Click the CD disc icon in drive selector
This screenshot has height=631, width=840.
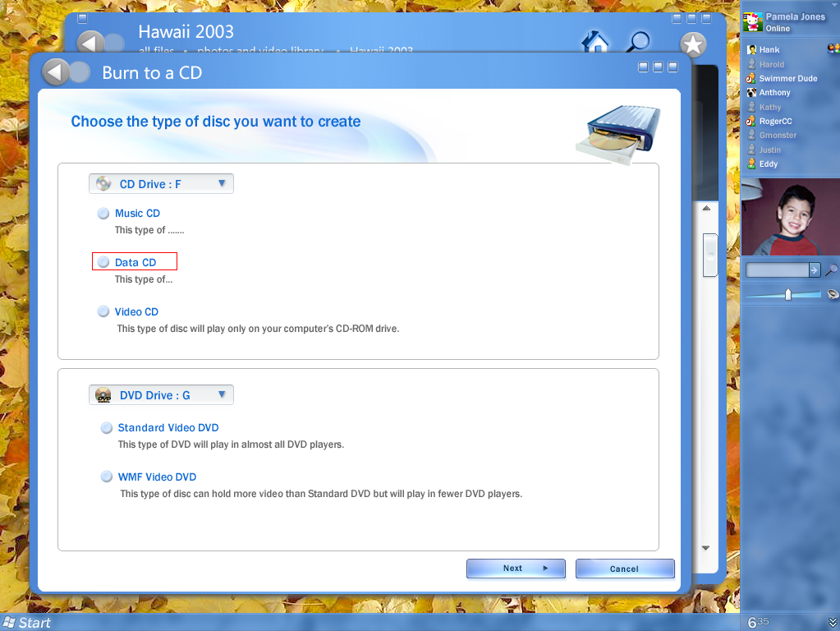tap(103, 184)
